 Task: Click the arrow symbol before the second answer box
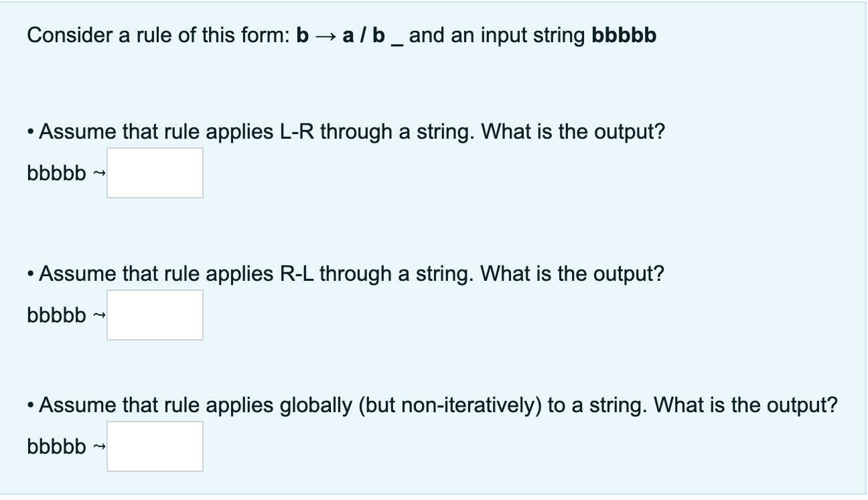[x=100, y=316]
